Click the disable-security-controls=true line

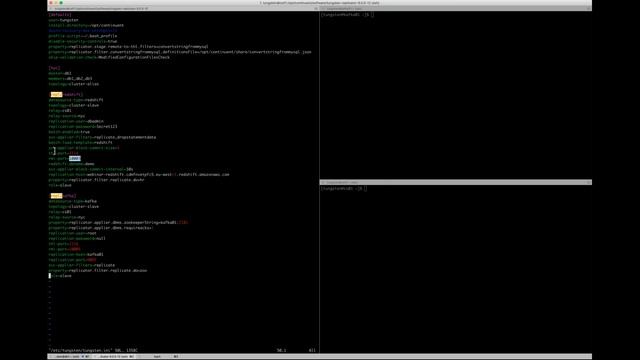(x=83, y=41)
